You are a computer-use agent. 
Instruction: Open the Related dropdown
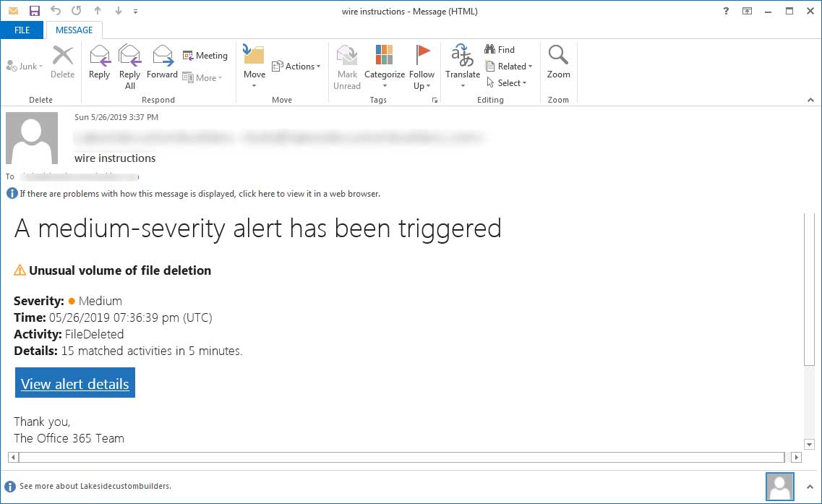click(508, 66)
